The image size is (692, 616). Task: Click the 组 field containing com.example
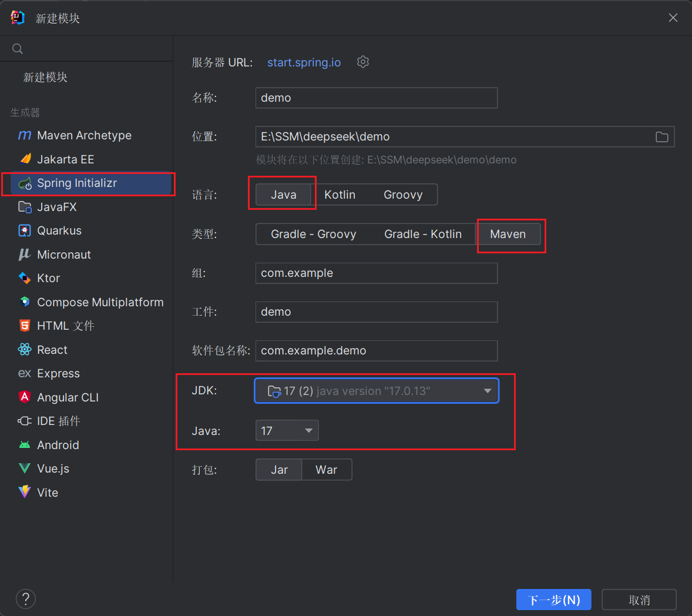[x=377, y=273]
